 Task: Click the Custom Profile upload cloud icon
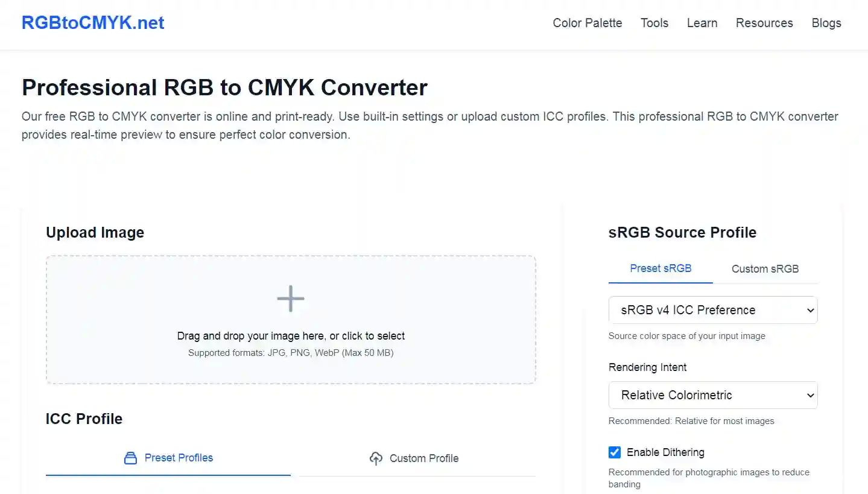point(376,458)
